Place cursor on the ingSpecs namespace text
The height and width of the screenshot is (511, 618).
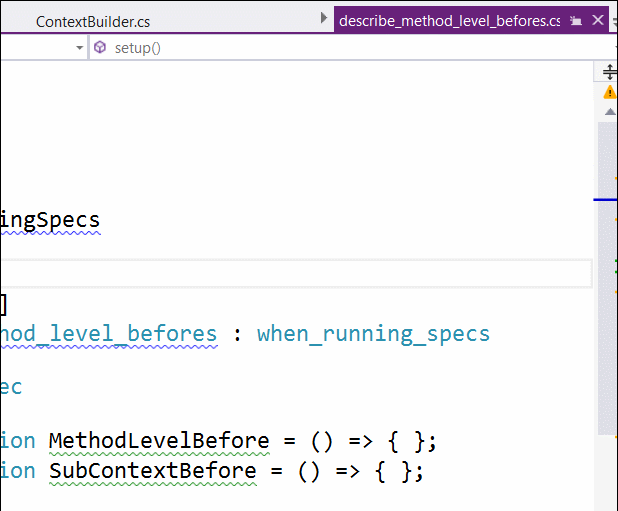[x=50, y=220]
